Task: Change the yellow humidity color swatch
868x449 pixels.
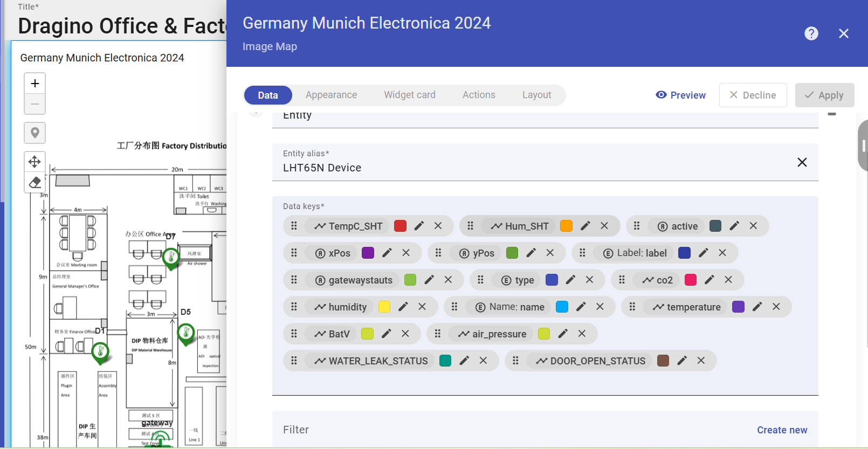Action: (384, 307)
